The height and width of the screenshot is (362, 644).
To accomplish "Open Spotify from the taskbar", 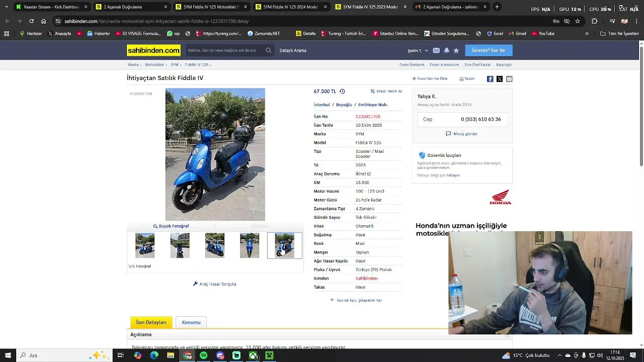I will pyautogui.click(x=203, y=355).
